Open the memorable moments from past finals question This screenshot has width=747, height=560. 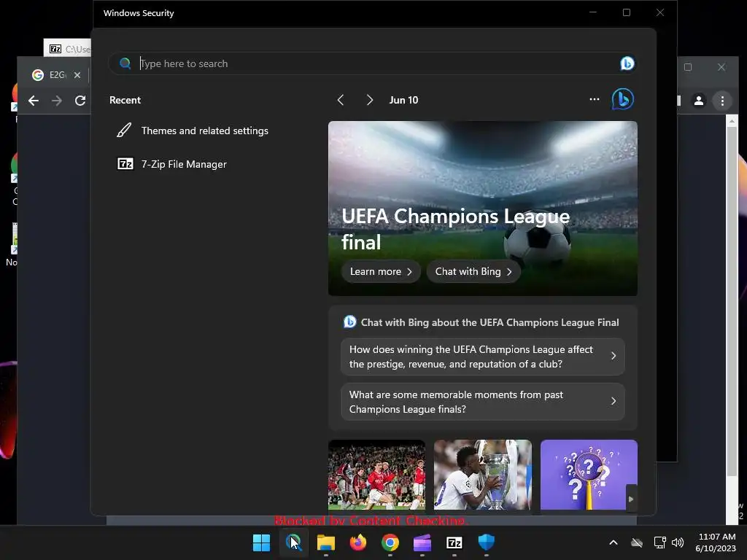(483, 402)
